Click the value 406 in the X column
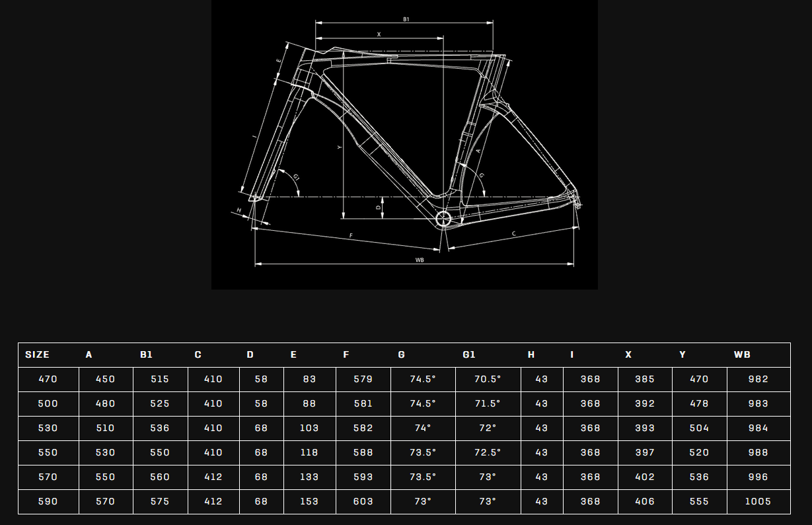 click(x=645, y=502)
